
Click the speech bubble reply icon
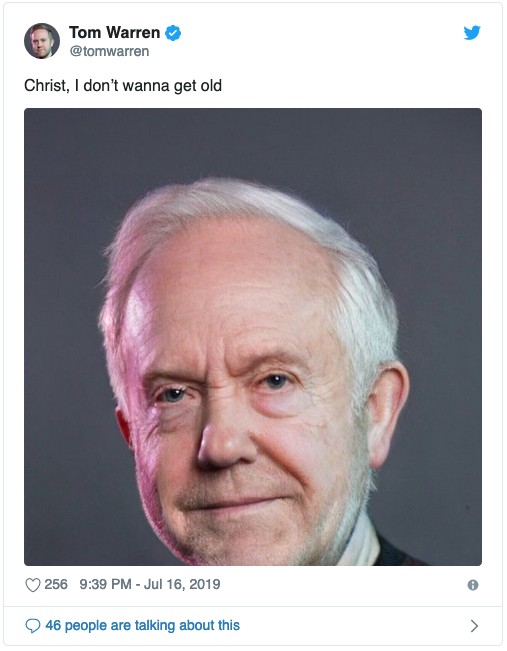(33, 626)
